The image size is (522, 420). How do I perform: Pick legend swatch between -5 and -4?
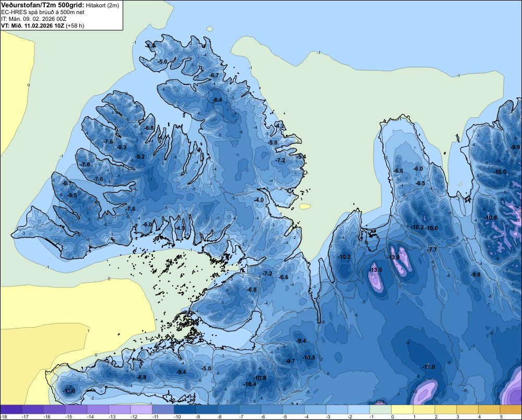293,410
